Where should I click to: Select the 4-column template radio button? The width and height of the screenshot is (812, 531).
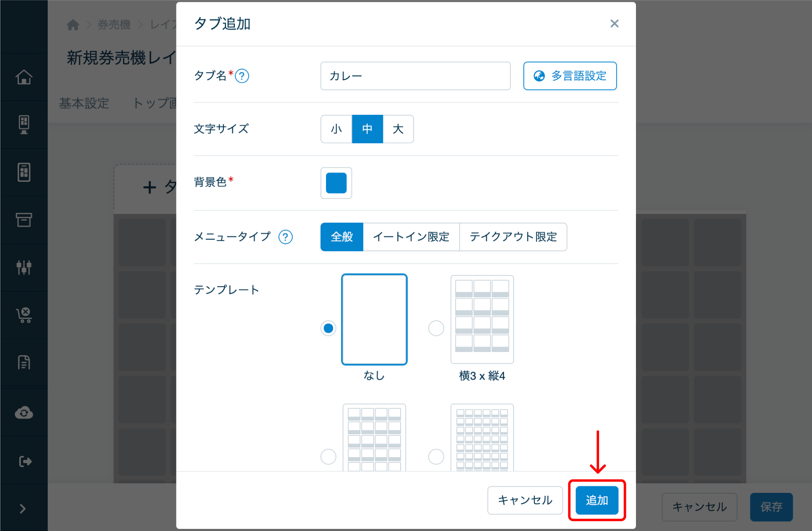click(x=328, y=456)
